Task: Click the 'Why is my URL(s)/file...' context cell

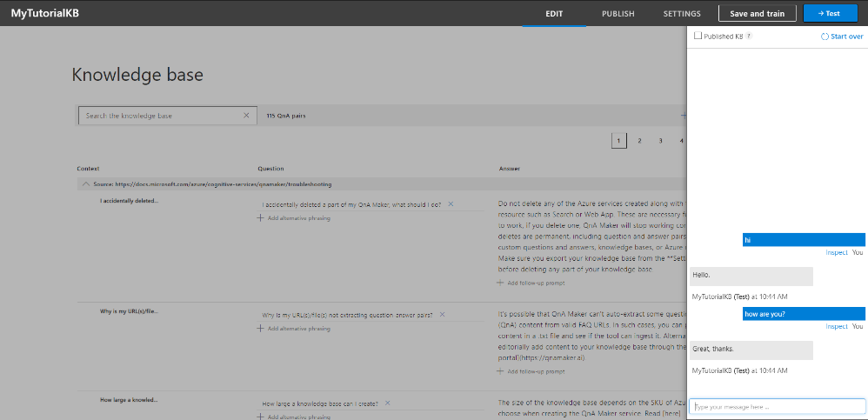Action: (129, 311)
